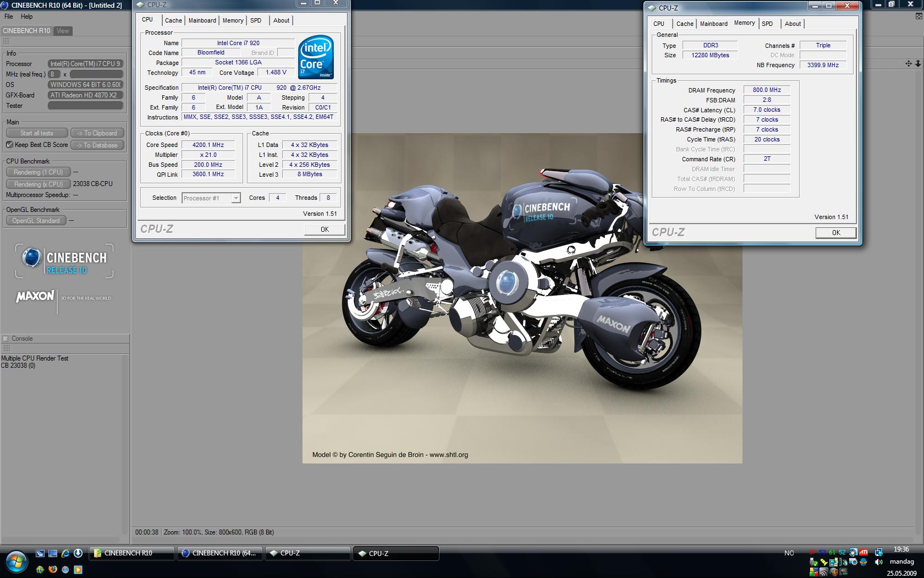
Task: Open Cache tab in left CPU-Z window
Action: [173, 20]
